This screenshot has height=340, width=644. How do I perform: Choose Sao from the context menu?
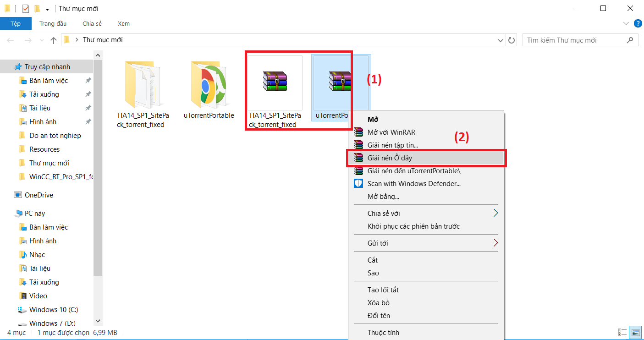[426, 273]
